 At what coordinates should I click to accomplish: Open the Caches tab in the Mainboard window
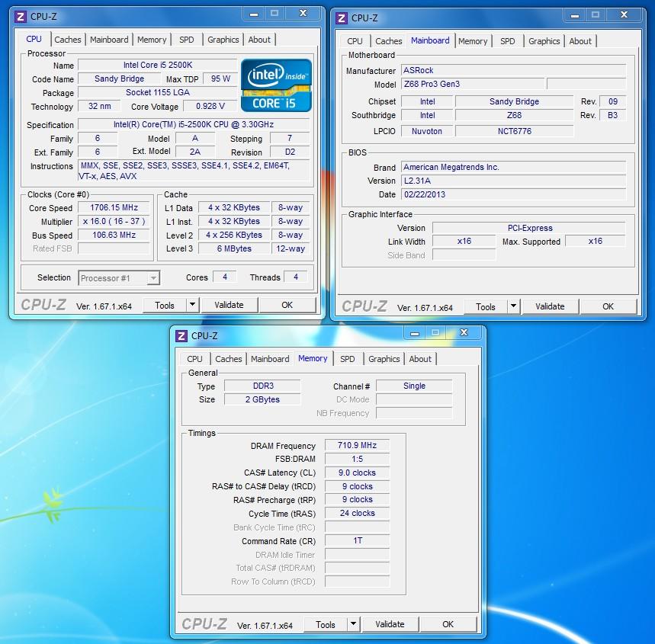388,41
